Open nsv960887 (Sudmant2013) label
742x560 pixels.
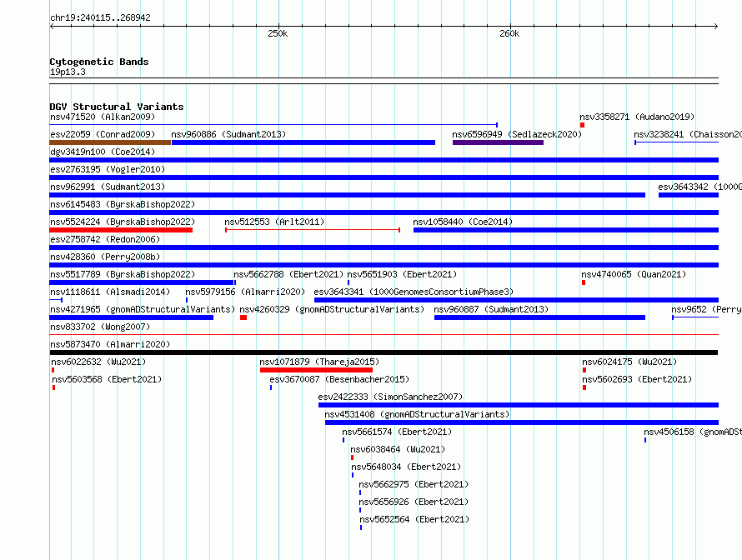pos(491,309)
